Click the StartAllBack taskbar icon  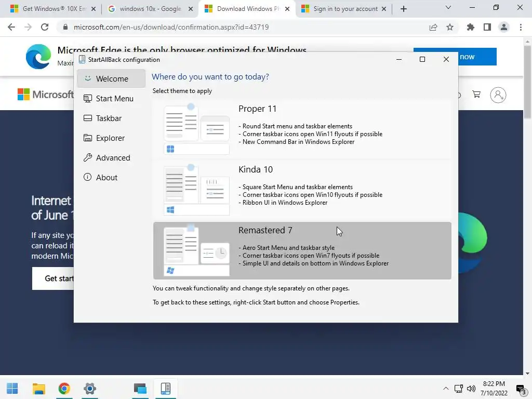pos(166,389)
